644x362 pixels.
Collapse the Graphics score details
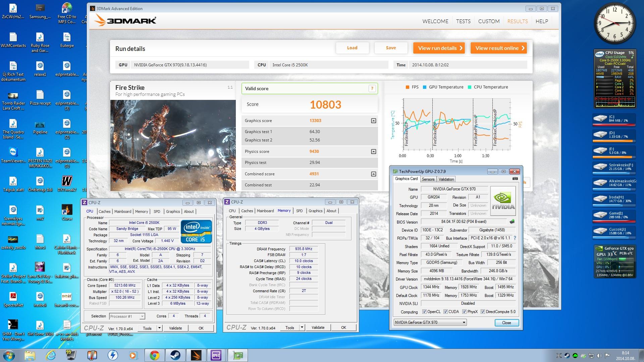(x=373, y=121)
